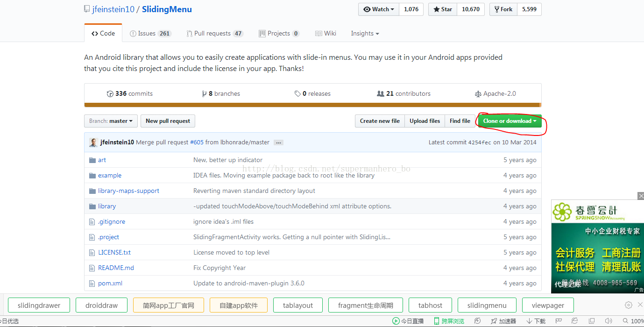Open the README.md file
Screen dimensions: 644x327
point(116,268)
